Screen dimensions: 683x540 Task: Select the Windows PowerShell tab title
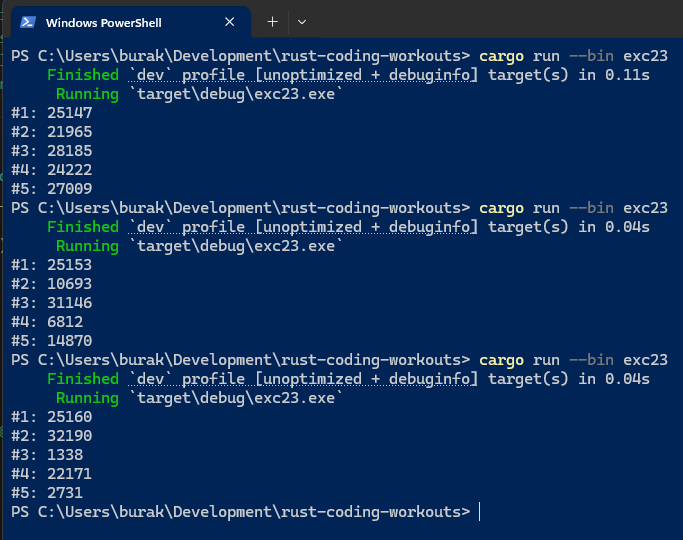point(103,22)
